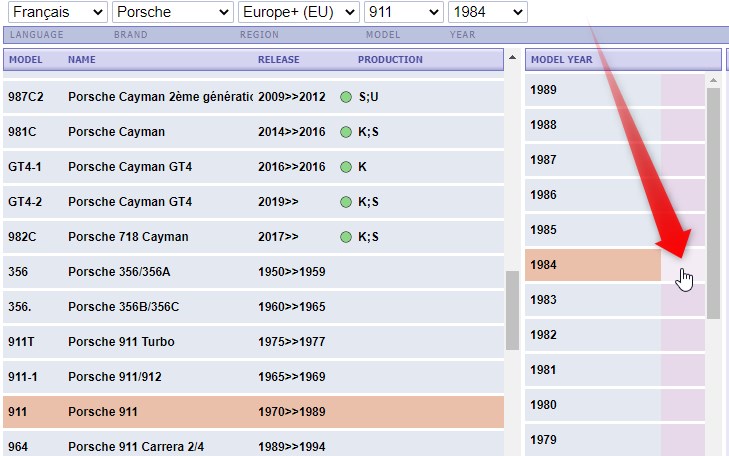This screenshot has height=456, width=729.
Task: Expand the Europe+ (EU) region dropdown
Action: point(298,12)
